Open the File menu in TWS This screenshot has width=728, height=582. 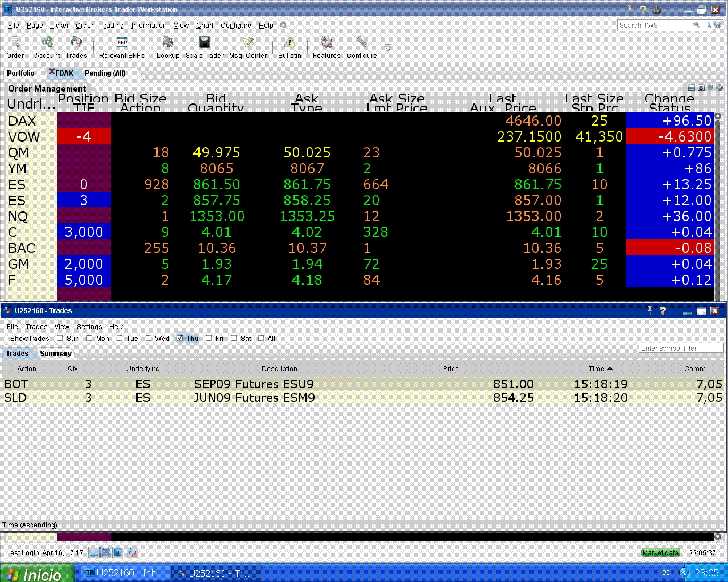click(14, 26)
